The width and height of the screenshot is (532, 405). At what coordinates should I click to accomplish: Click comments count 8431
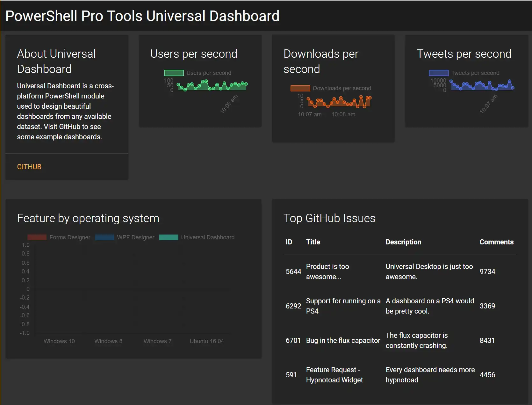pyautogui.click(x=487, y=340)
